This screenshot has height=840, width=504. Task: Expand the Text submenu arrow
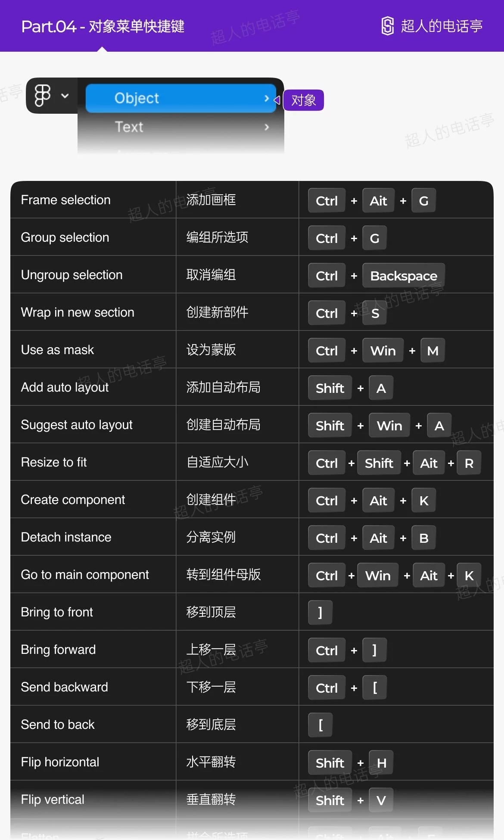point(267,127)
